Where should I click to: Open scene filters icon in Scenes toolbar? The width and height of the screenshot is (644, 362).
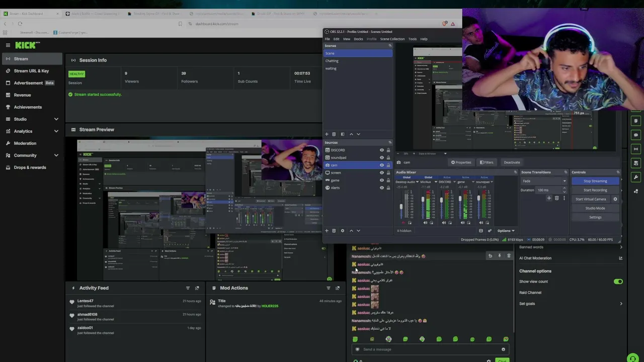point(343,134)
